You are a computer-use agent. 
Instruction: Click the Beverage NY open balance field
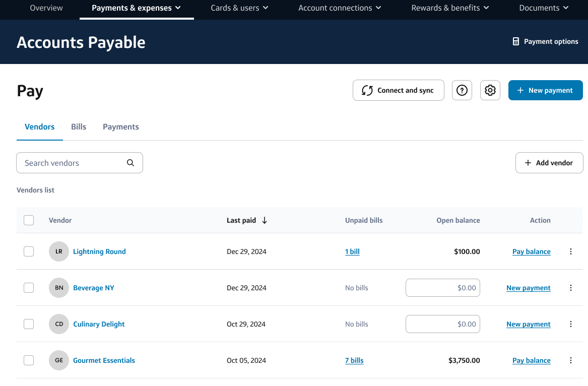(442, 288)
